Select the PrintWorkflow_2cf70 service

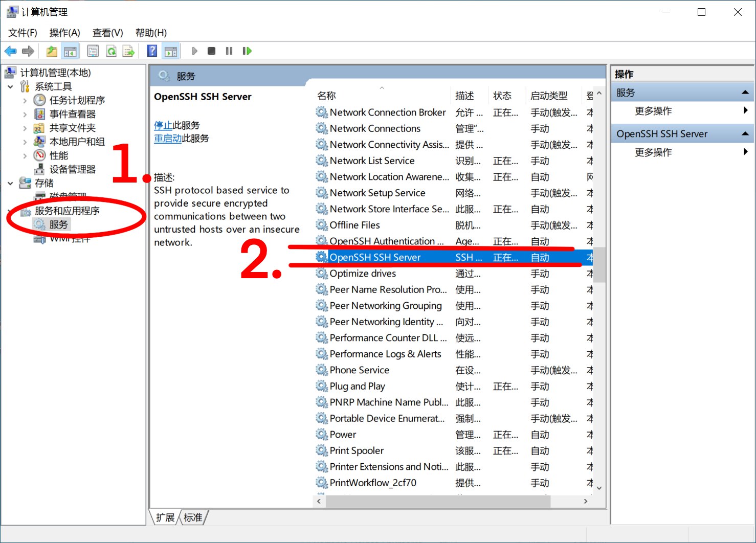(x=454, y=483)
